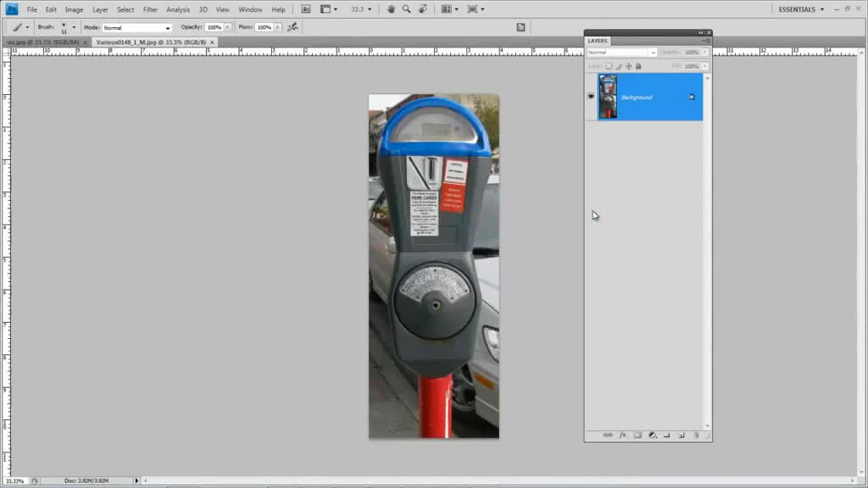This screenshot has width=868, height=488.
Task: Click the brush Flow value field
Action: point(264,27)
